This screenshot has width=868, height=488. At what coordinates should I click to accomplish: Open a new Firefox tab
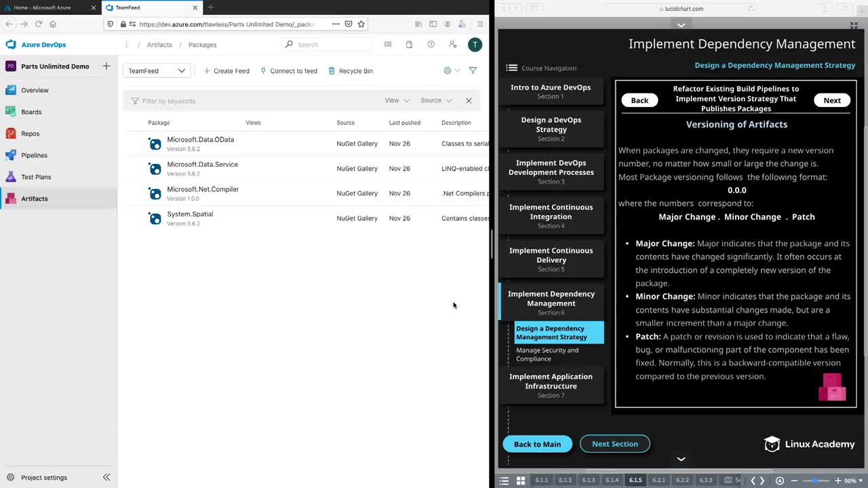click(x=210, y=7)
